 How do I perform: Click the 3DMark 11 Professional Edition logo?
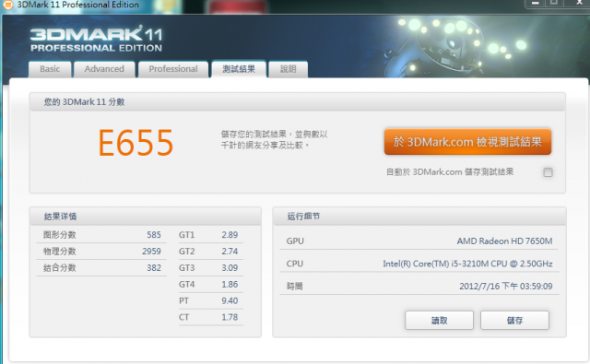96,40
